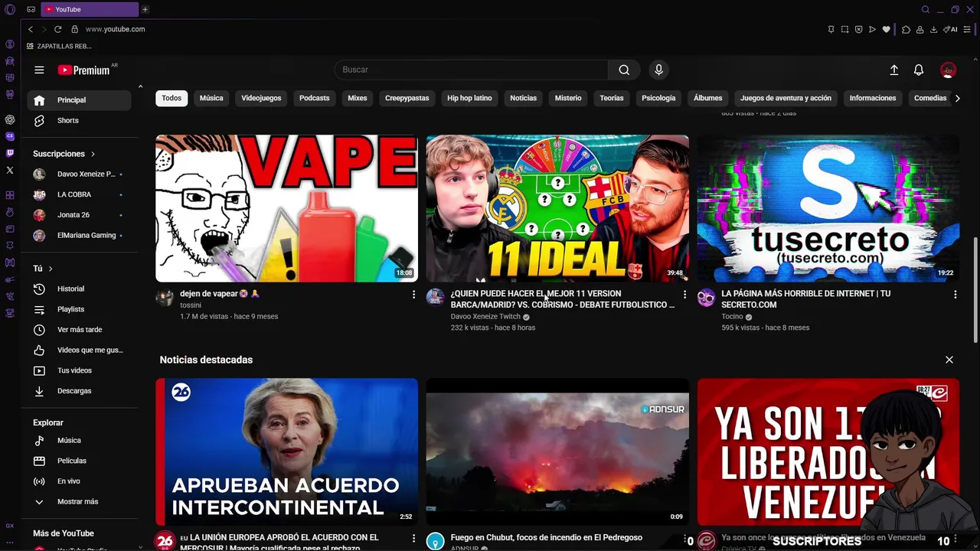Open a new browser tab with plus

point(145,9)
